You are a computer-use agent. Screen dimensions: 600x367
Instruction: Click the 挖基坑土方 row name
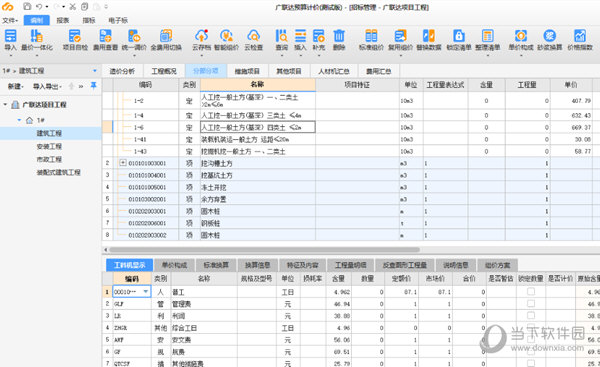pos(217,175)
